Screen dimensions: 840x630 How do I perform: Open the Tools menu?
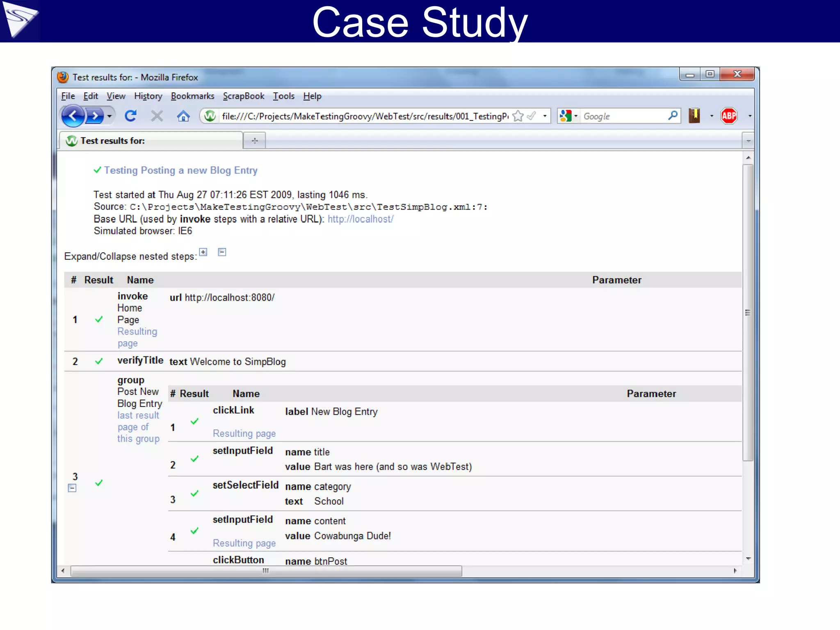coord(283,96)
